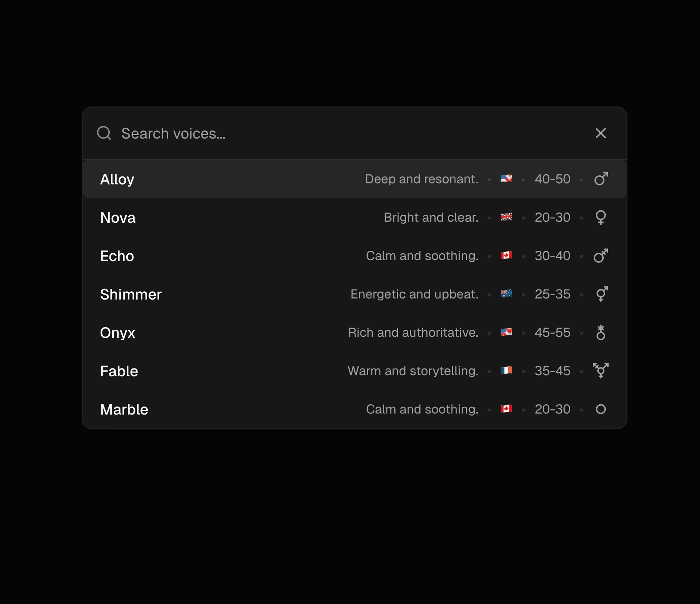Select the Fable voice
Image resolution: width=700 pixels, height=604 pixels.
point(119,371)
